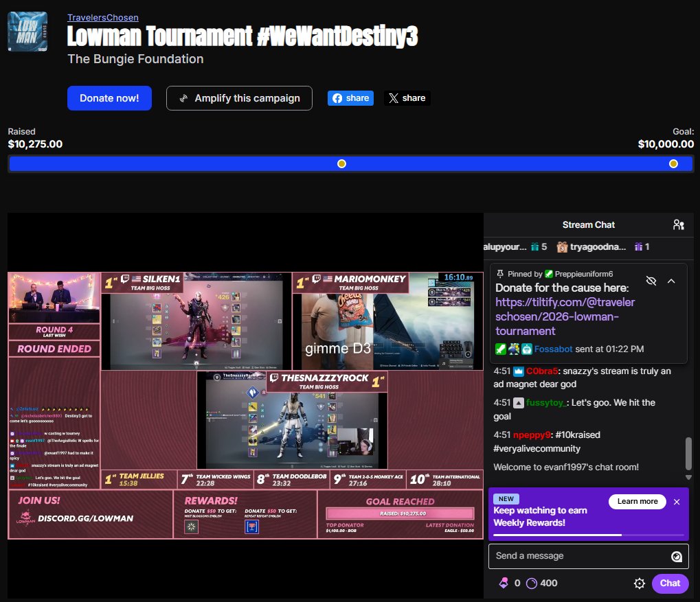Click Fossabot's green sword badge
700x602 pixels.
click(501, 349)
